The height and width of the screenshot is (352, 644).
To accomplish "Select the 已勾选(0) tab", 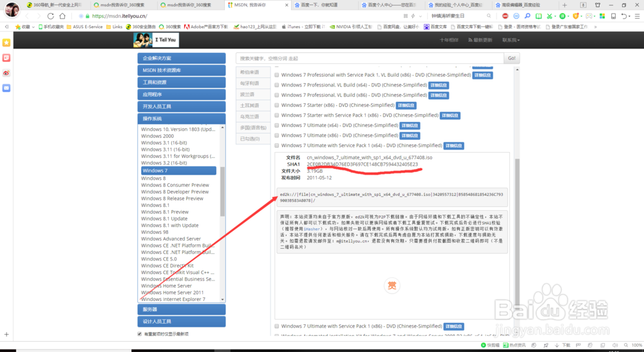I will [x=253, y=139].
